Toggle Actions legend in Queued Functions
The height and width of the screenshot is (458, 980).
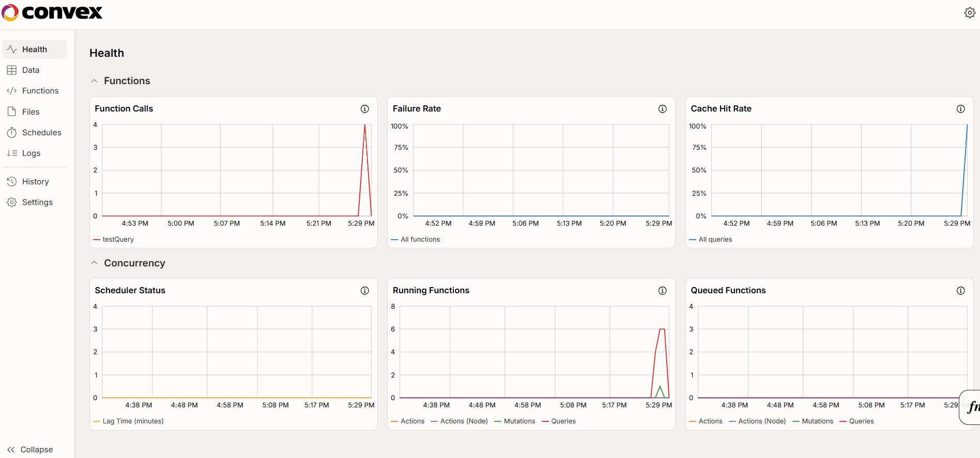(706, 421)
